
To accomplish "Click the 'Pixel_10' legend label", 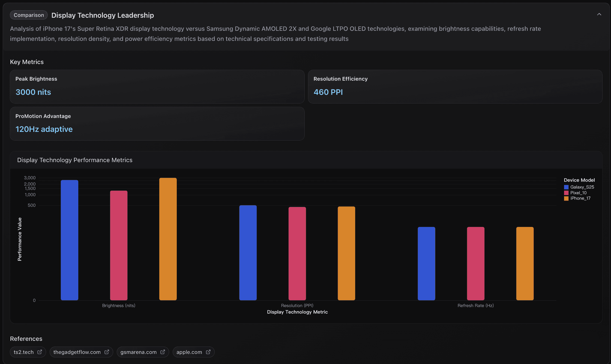I will pos(578,193).
